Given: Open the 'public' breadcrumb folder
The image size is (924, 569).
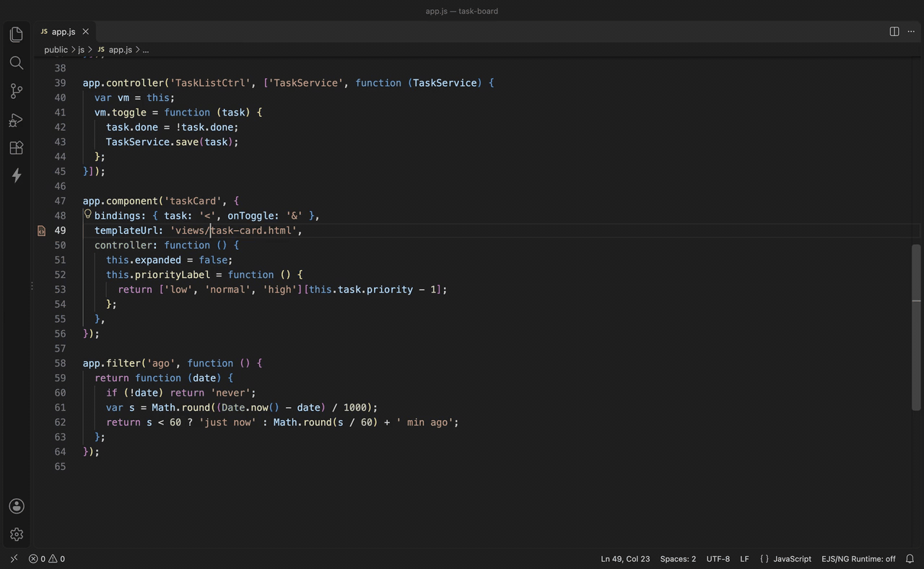Looking at the screenshot, I should point(56,50).
